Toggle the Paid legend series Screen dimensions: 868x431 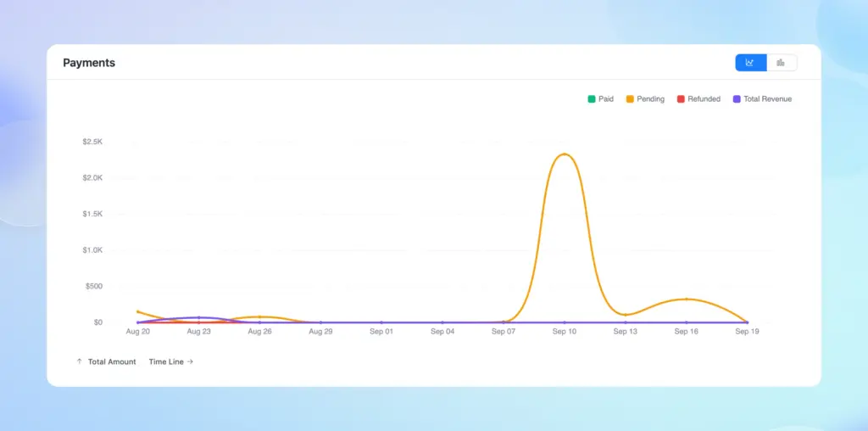(x=601, y=99)
